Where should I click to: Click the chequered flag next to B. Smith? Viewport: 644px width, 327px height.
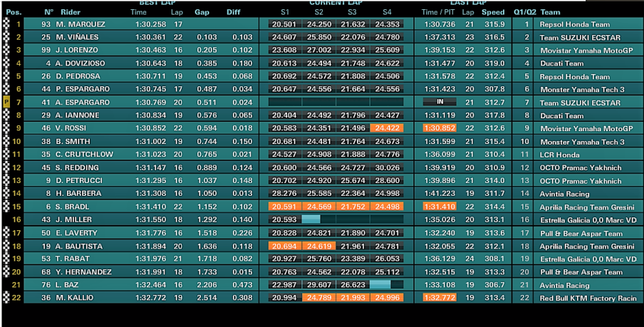coord(6,141)
